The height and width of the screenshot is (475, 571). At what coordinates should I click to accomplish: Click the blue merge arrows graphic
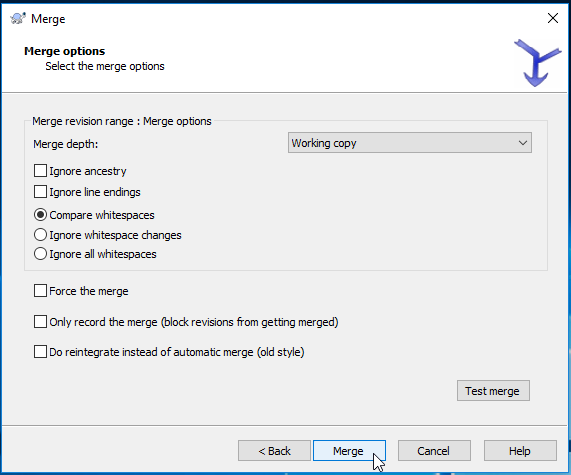pyautogui.click(x=537, y=63)
